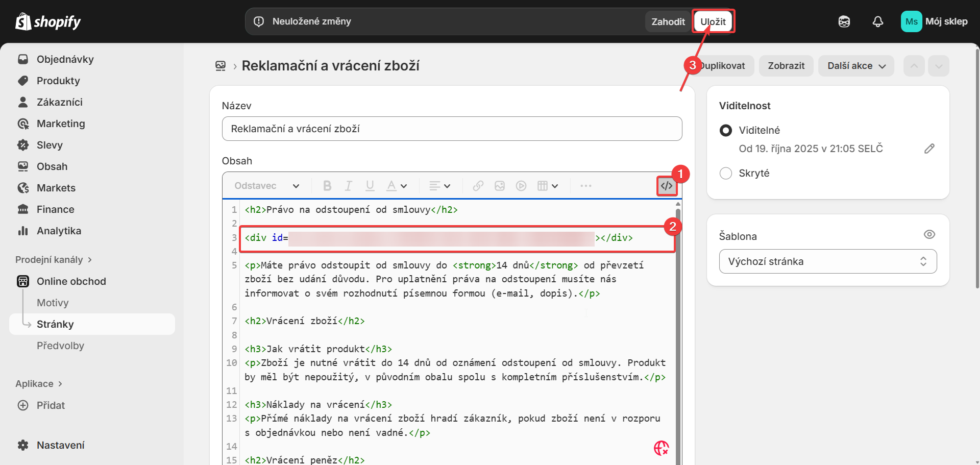Image resolution: width=980 pixels, height=465 pixels.
Task: Open the Odstavec paragraph style dropdown
Action: pyautogui.click(x=266, y=186)
